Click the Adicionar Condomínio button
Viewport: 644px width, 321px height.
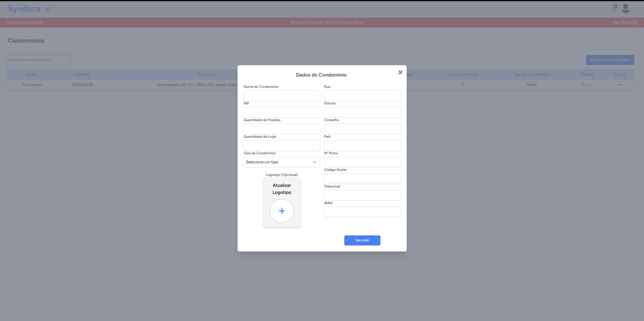(x=610, y=60)
